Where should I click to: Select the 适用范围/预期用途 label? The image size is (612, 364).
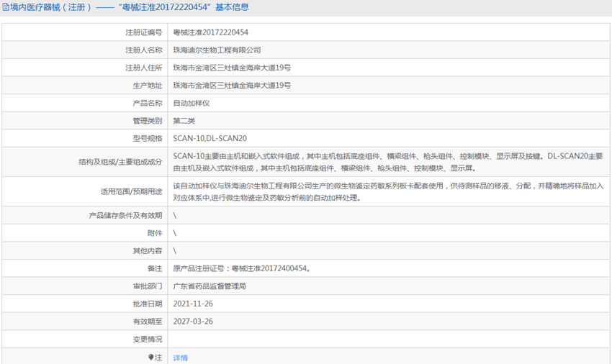[x=131, y=191]
